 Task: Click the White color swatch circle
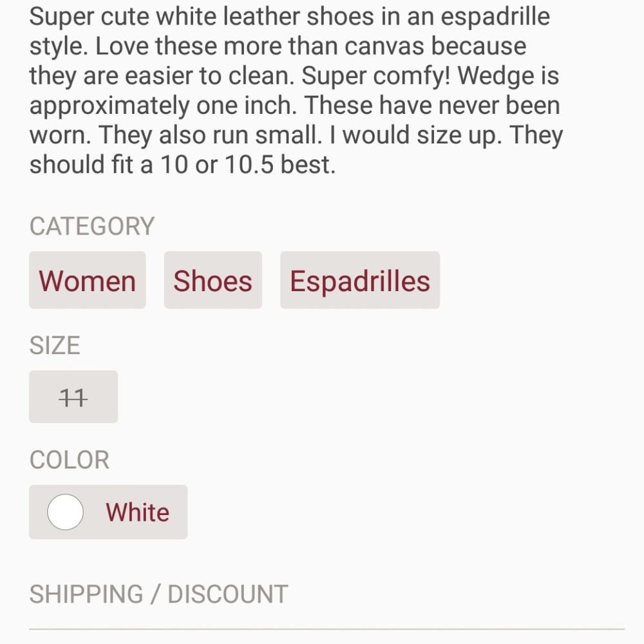(x=64, y=512)
